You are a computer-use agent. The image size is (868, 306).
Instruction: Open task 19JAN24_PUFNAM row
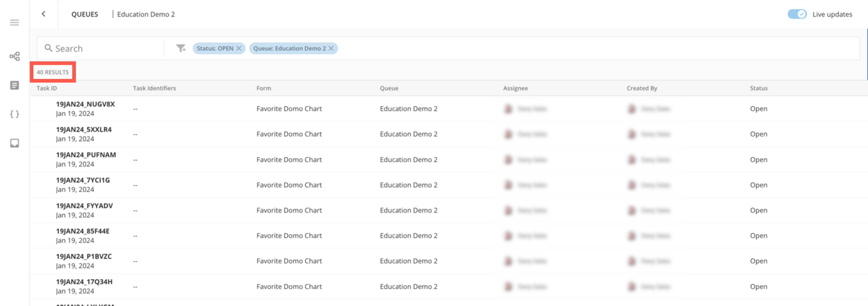click(86, 155)
